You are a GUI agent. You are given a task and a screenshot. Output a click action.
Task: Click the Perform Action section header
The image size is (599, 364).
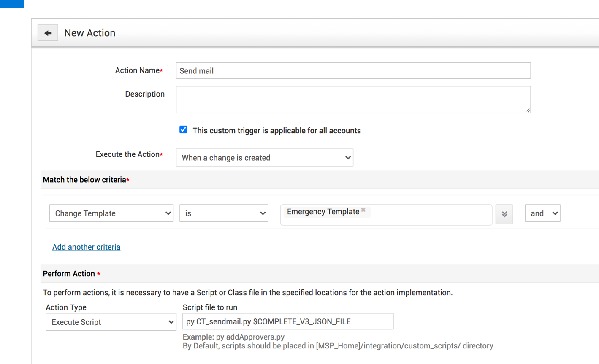[x=69, y=274]
